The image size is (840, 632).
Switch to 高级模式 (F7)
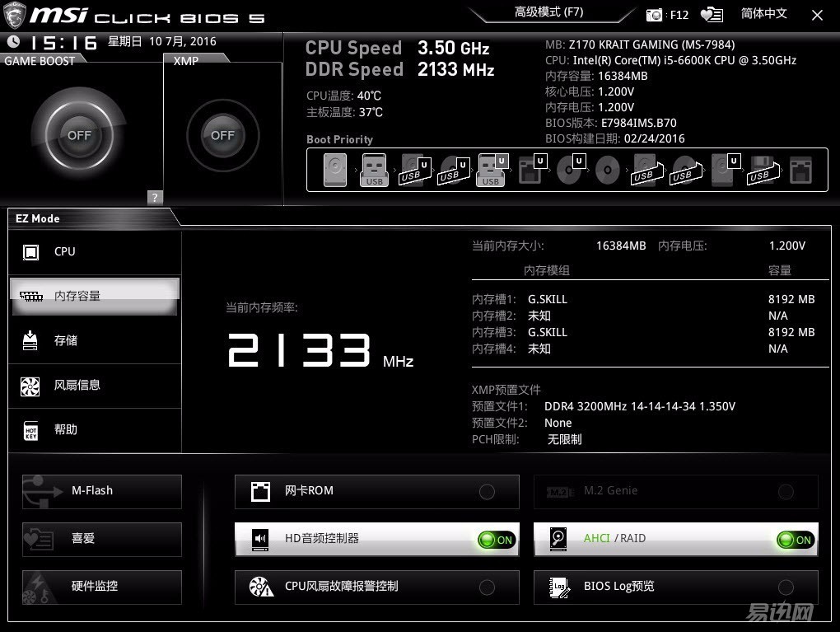pyautogui.click(x=548, y=12)
